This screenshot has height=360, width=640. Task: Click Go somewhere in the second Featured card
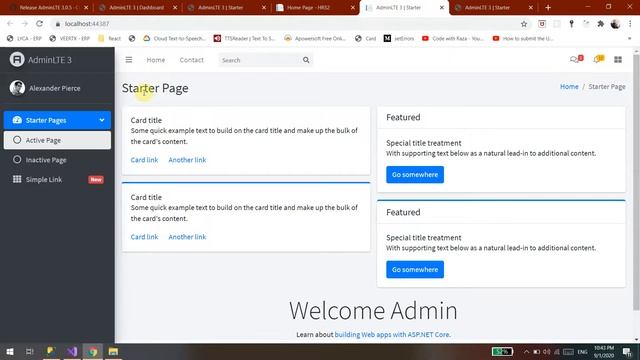415,269
